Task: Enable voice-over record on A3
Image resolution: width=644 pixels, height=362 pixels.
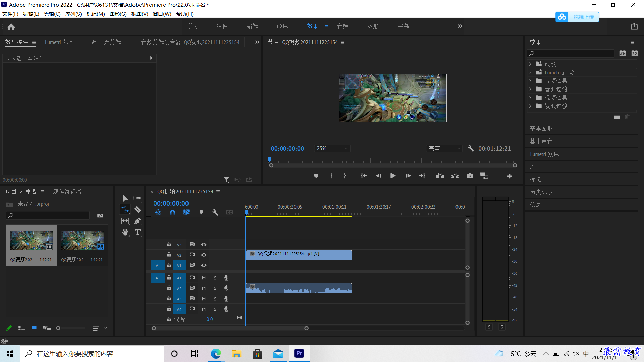Action: 226,298
